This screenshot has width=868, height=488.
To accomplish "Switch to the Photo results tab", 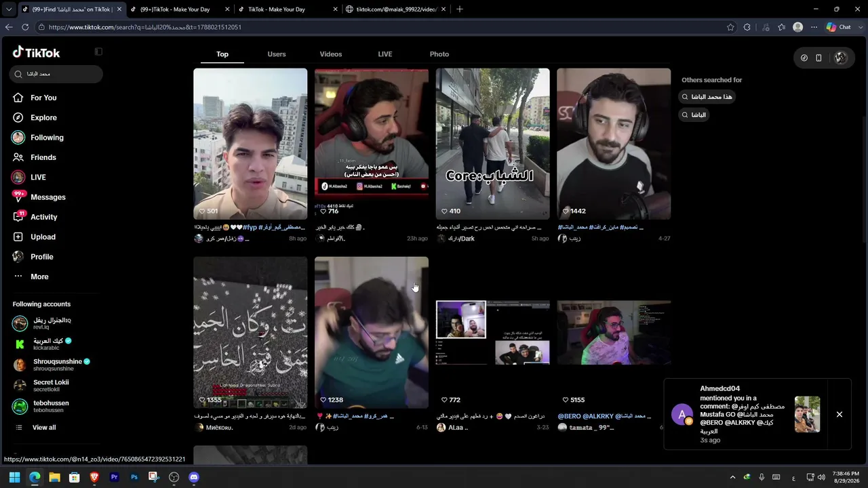I will point(439,54).
